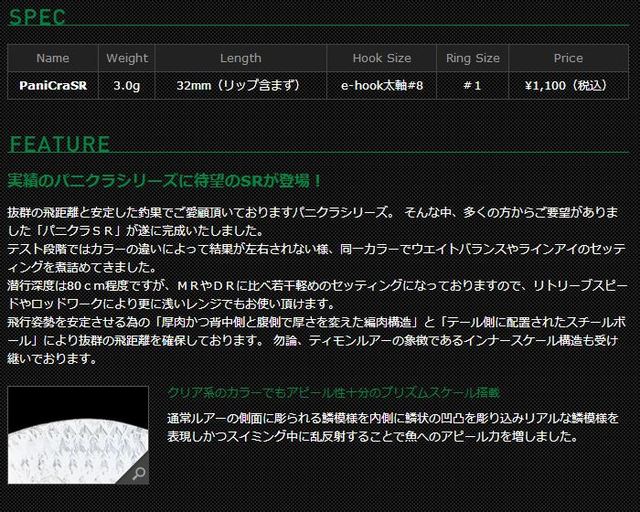Select the Ring Size column header

click(x=473, y=58)
